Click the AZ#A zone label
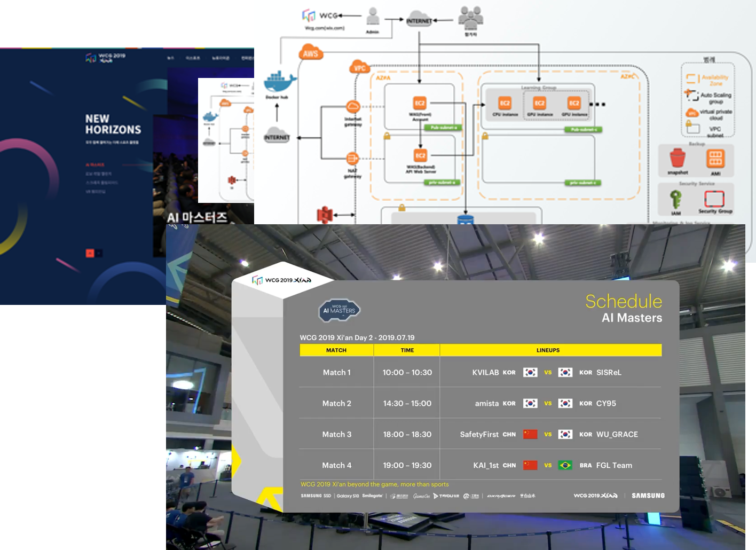 [x=383, y=78]
